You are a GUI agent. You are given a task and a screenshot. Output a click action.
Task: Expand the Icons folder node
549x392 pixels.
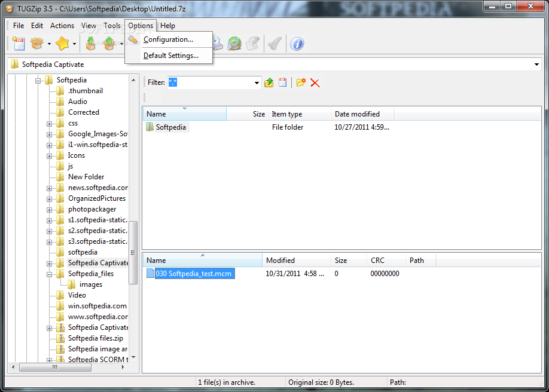coord(49,156)
